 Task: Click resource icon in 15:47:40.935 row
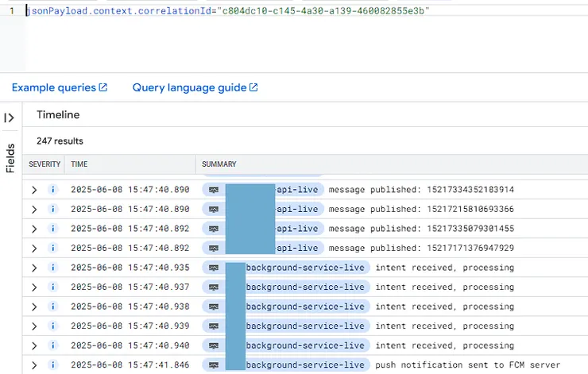214,268
